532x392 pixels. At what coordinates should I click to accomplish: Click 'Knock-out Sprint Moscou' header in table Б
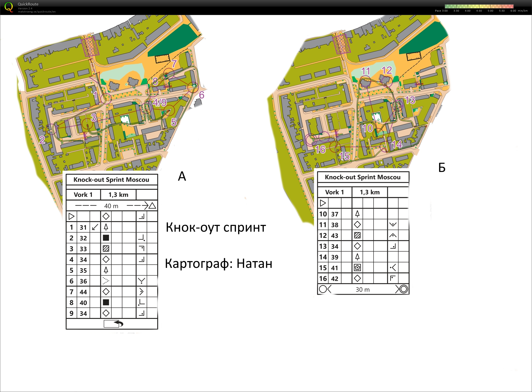click(x=362, y=177)
